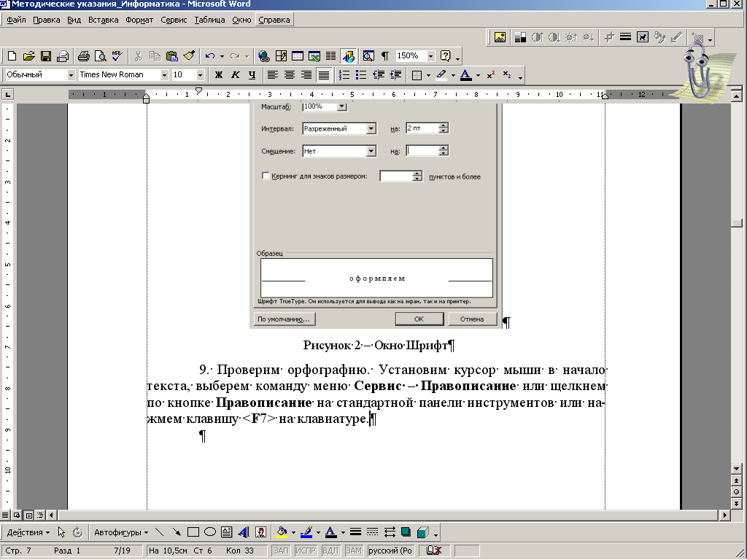Screen dimensions: 747x560
Task: Toggle italic formatting (К)
Action: 236,75
